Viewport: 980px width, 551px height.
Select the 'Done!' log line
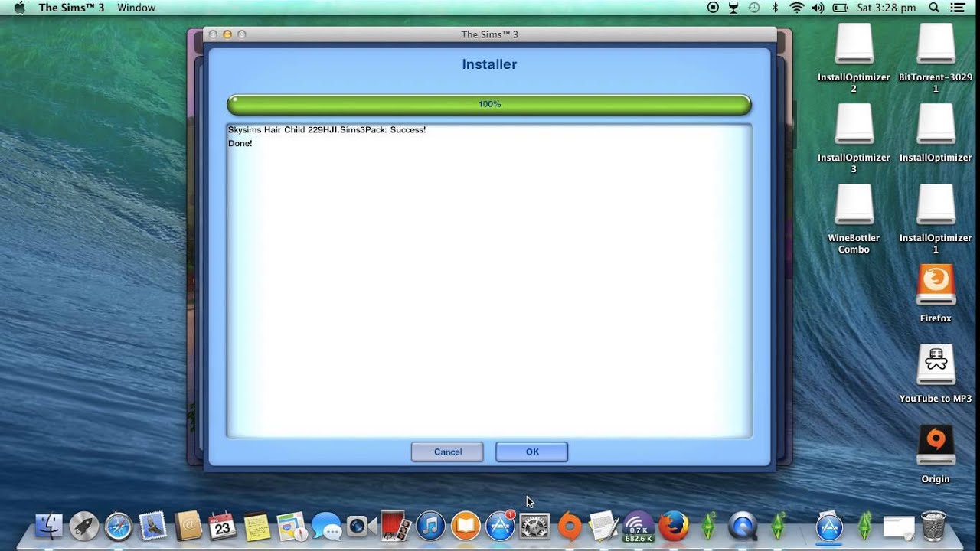240,143
